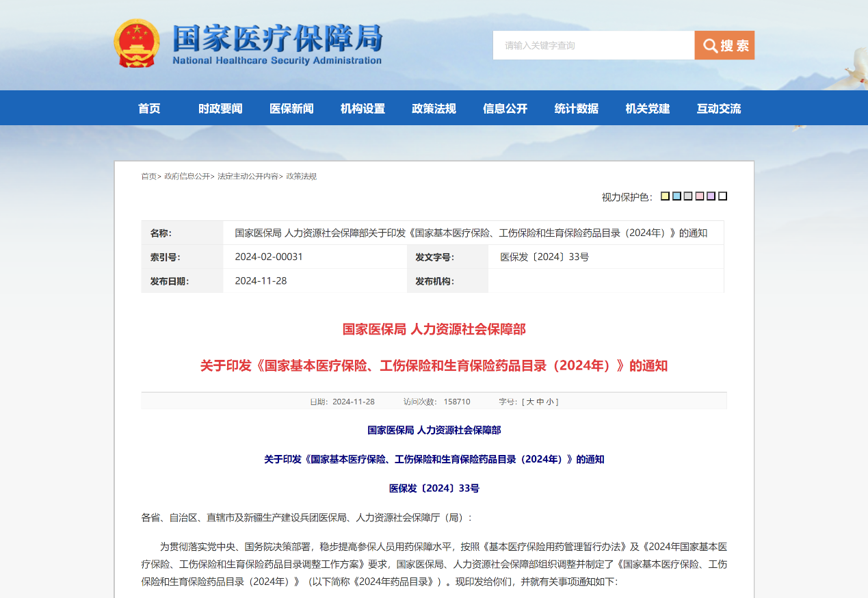Open 统计数据 from the navigation bar

tap(576, 108)
